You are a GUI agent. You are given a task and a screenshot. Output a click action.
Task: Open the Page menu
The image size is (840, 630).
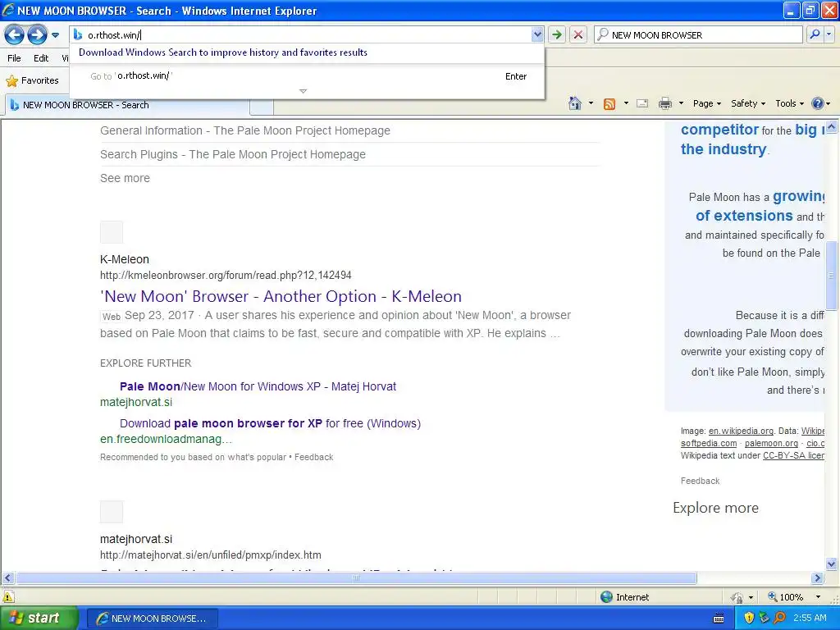pos(706,103)
